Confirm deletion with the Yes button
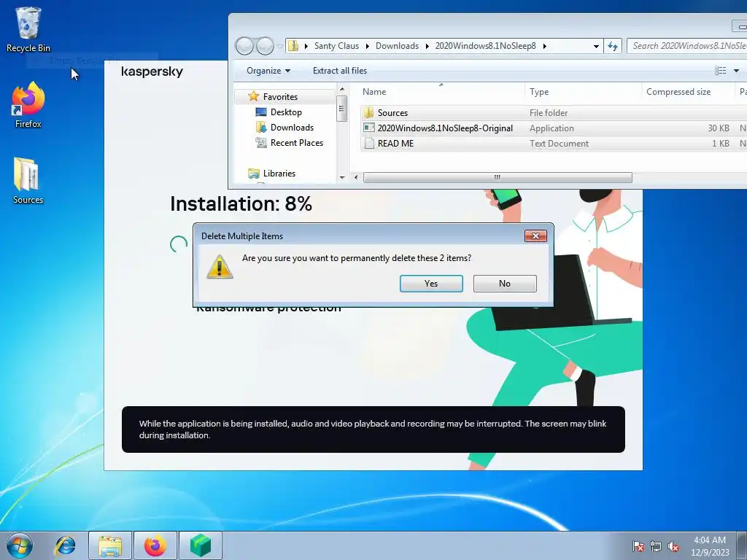 pos(431,284)
